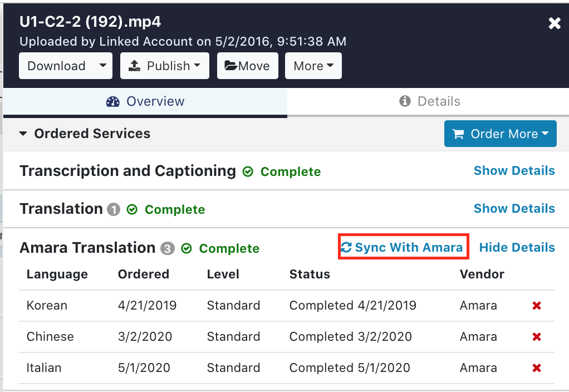This screenshot has width=569, height=392.
Task: Open the Order More dropdown
Action: pyautogui.click(x=500, y=134)
